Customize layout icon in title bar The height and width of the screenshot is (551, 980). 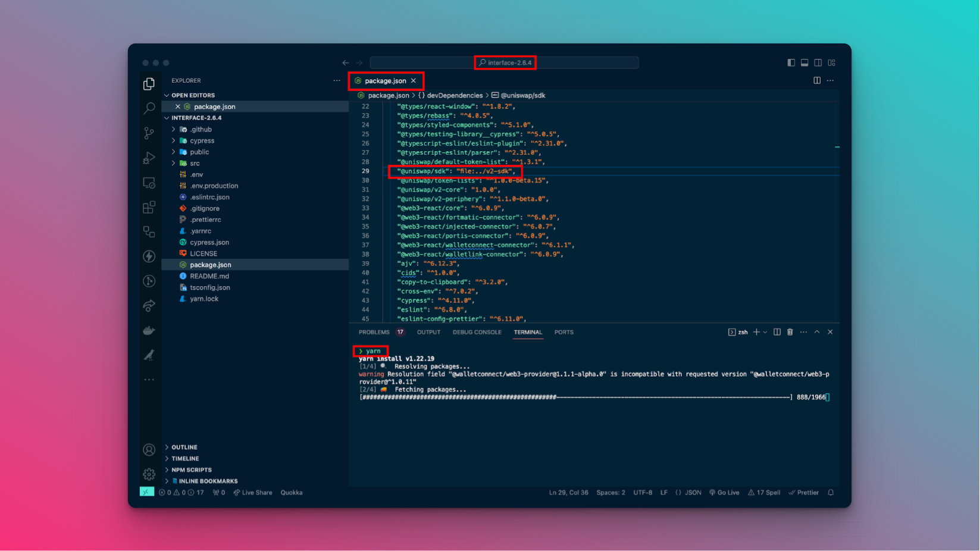click(832, 62)
